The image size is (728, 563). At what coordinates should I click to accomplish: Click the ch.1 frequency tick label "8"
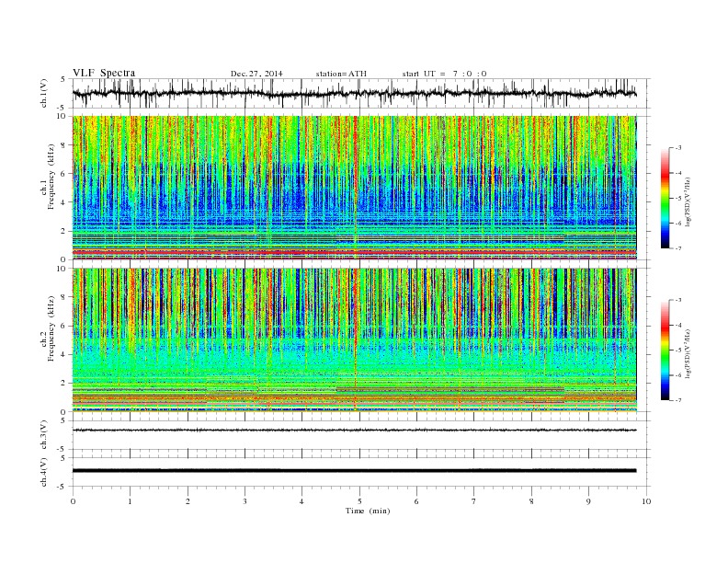coord(64,145)
